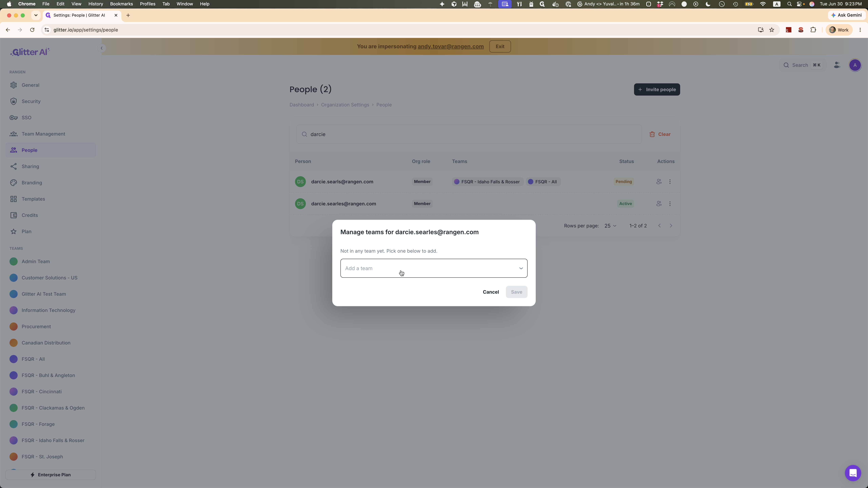Screen dimensions: 868x488
Task: Go to previous page of people
Action: (659, 226)
